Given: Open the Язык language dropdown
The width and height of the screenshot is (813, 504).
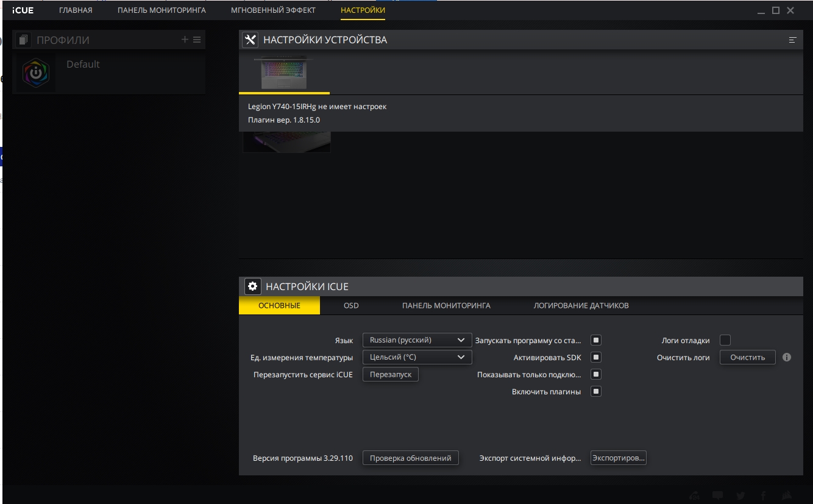Looking at the screenshot, I should 417,340.
